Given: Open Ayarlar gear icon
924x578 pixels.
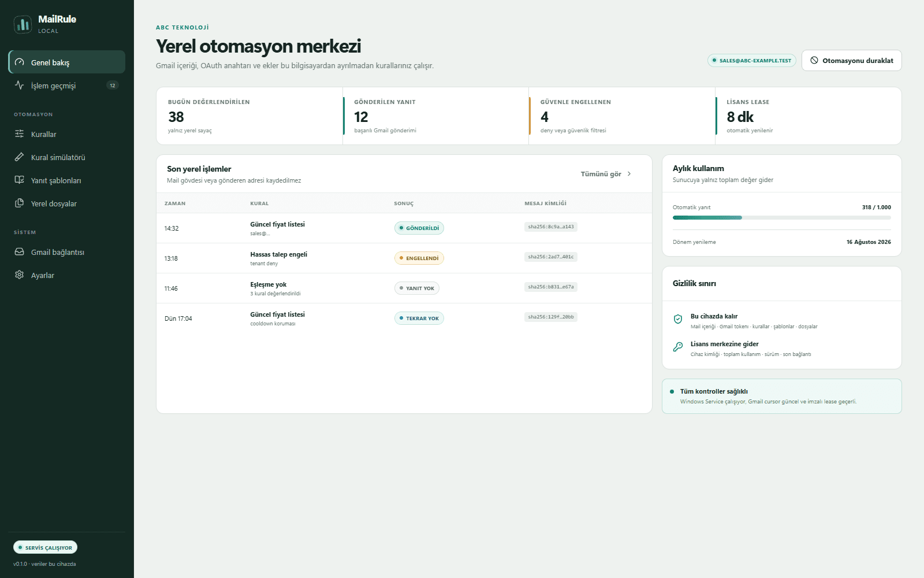Looking at the screenshot, I should coord(20,275).
